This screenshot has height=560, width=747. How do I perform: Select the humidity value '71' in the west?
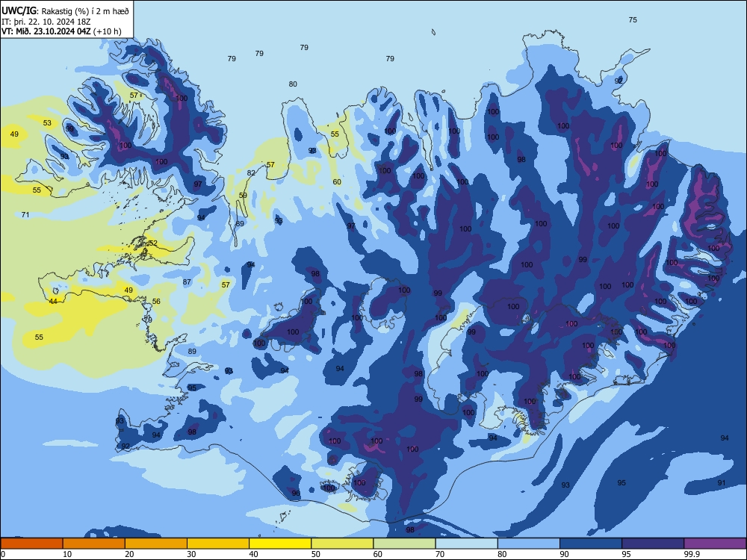25,215
